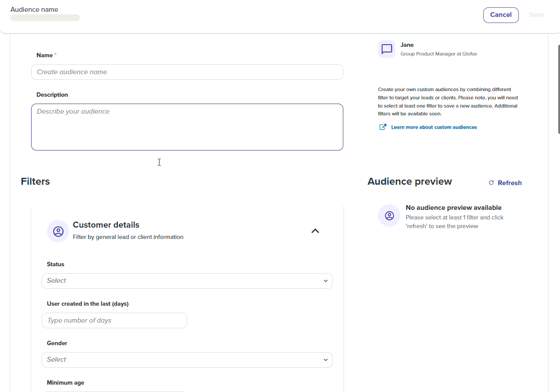This screenshot has width=560, height=392.
Task: Click the Status field label
Action: point(55,265)
